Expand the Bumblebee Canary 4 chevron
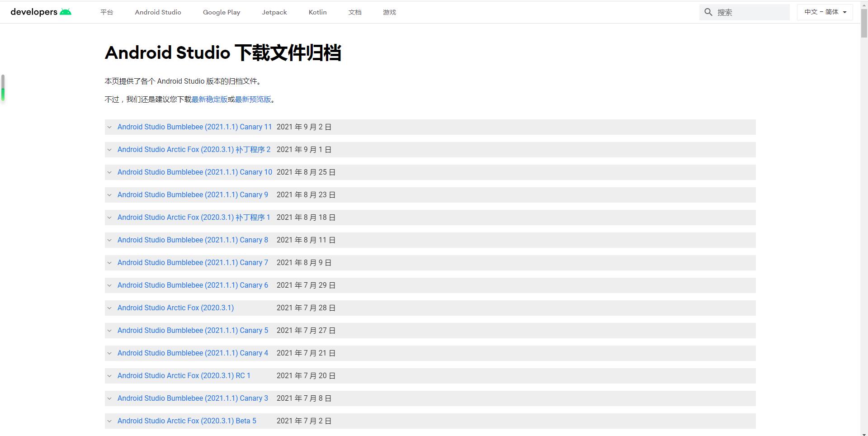868x436 pixels. point(109,353)
